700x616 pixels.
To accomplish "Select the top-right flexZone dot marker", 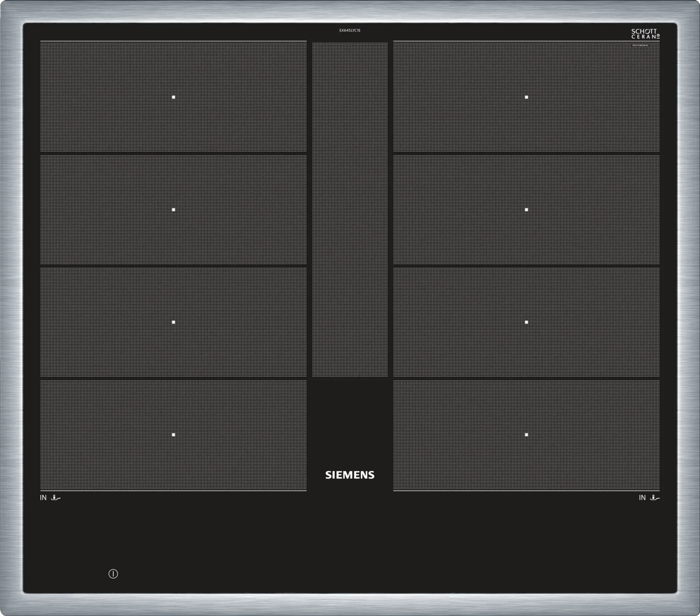I will tap(526, 97).
